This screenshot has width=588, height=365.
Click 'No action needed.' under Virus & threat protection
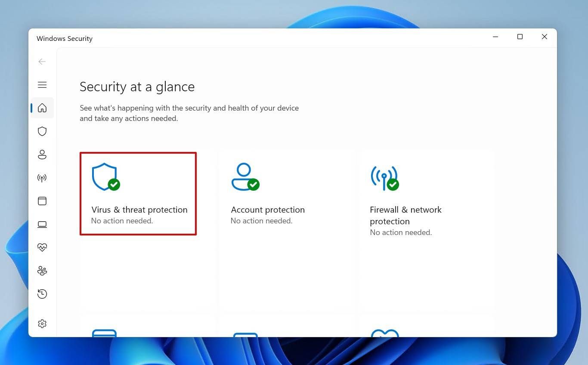tap(122, 221)
